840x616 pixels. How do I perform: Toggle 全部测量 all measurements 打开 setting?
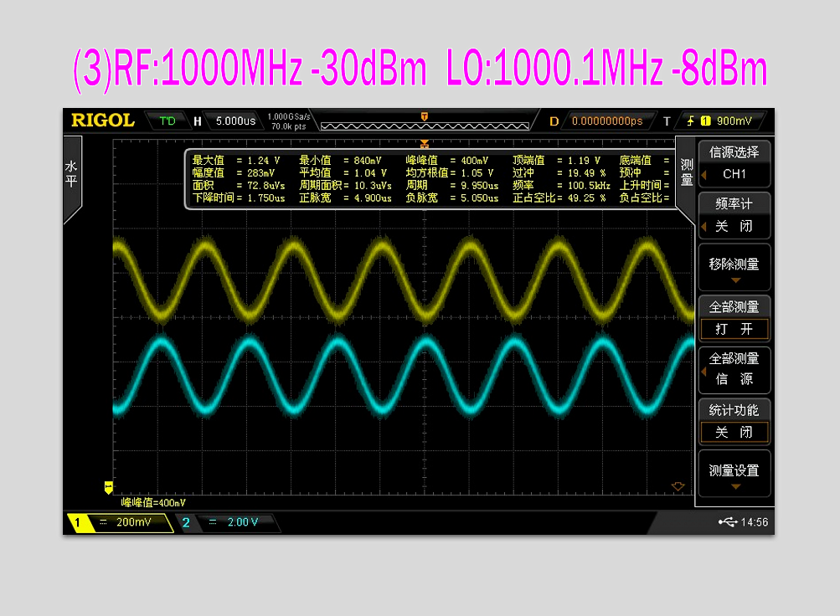pyautogui.click(x=734, y=329)
